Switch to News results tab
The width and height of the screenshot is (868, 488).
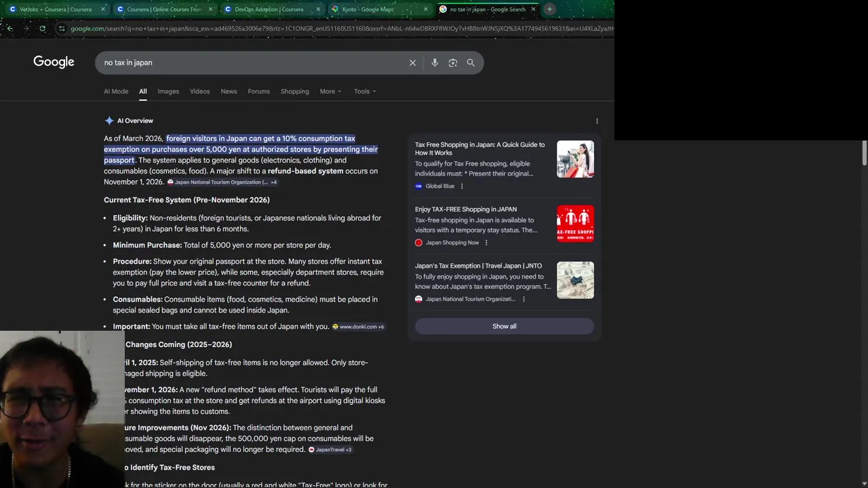pyautogui.click(x=229, y=91)
